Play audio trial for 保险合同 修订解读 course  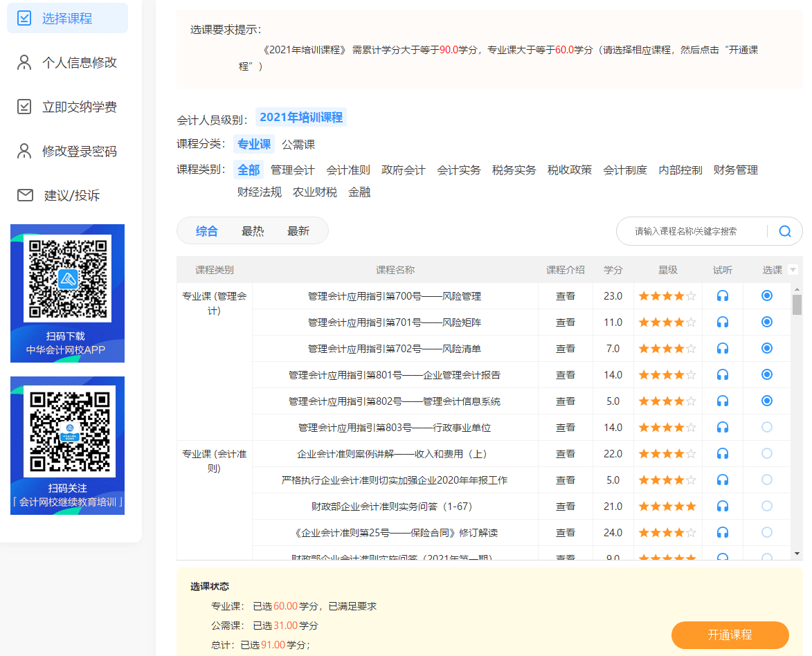coord(723,533)
